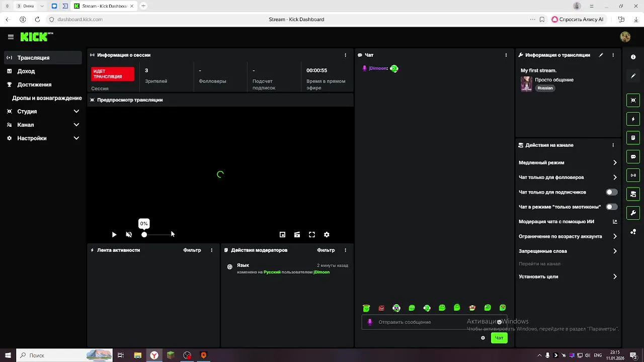This screenshot has height=362, width=644.
Task: Expand Канал sidebar section
Action: [43, 125]
